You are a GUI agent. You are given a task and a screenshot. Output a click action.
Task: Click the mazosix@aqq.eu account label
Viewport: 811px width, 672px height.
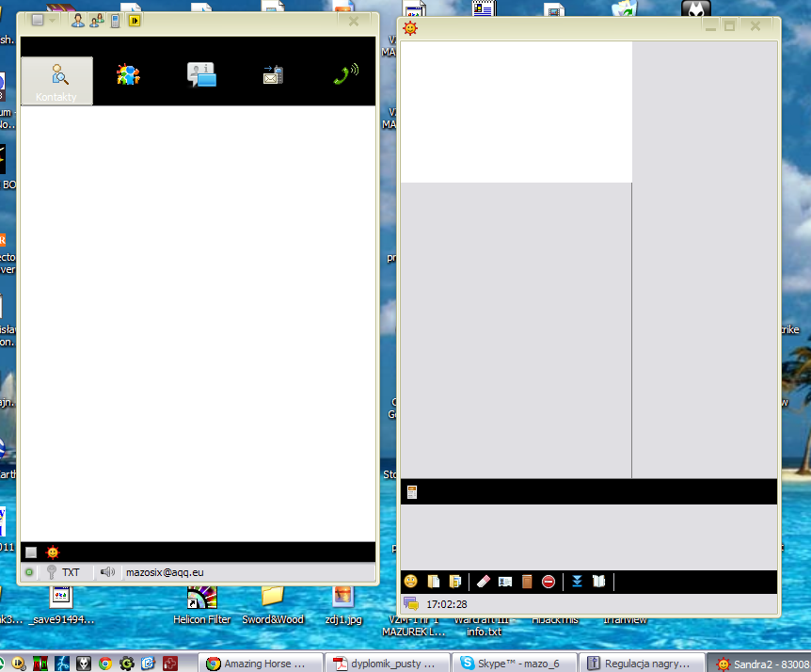coord(166,571)
